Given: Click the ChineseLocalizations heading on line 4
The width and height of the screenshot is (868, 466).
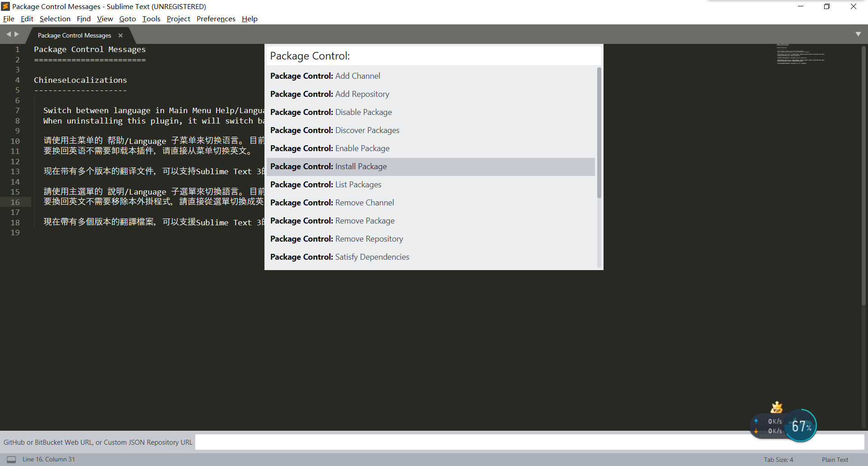Looking at the screenshot, I should [80, 80].
